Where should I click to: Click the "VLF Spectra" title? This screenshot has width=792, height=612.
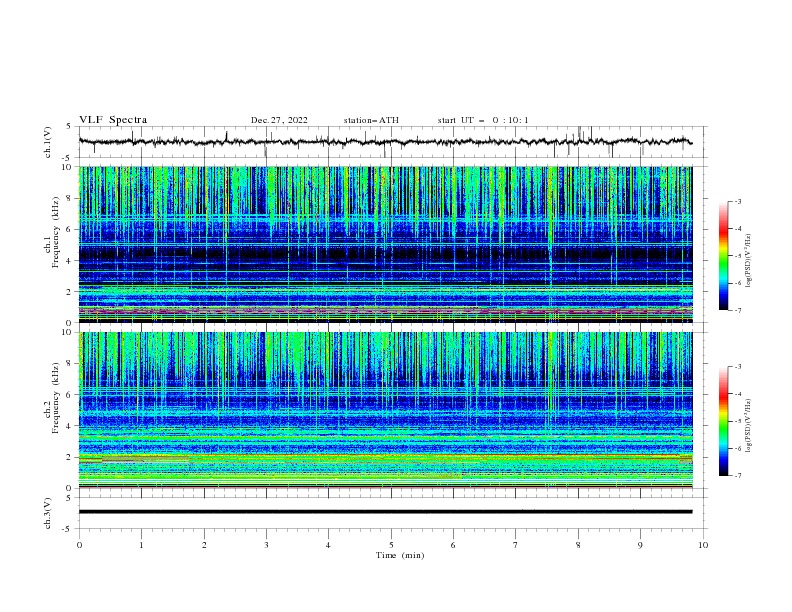click(113, 120)
